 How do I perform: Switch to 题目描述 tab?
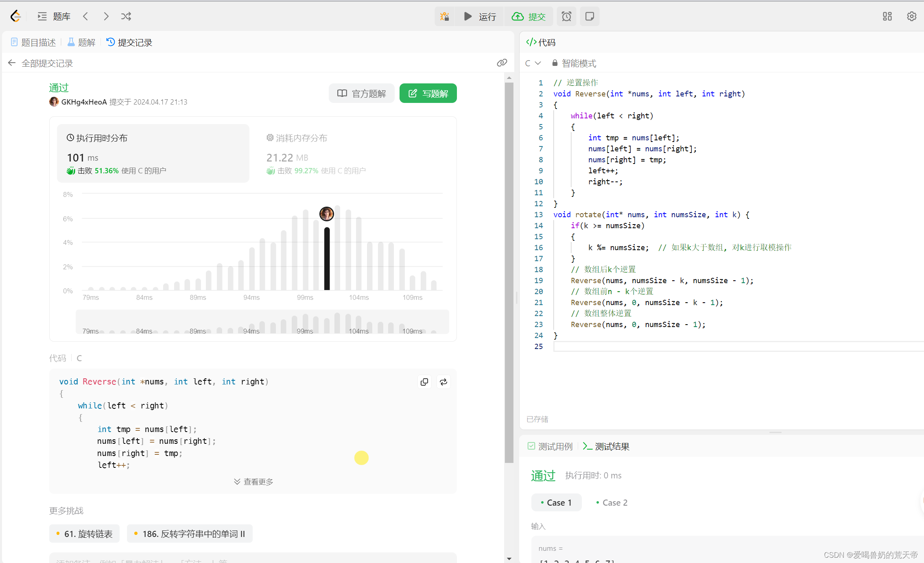coord(33,42)
